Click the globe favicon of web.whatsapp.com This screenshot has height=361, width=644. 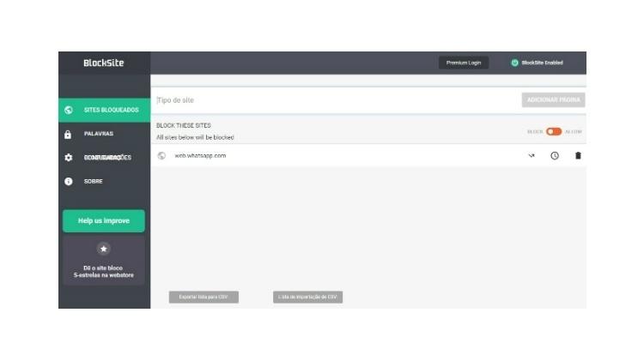pyautogui.click(x=161, y=156)
